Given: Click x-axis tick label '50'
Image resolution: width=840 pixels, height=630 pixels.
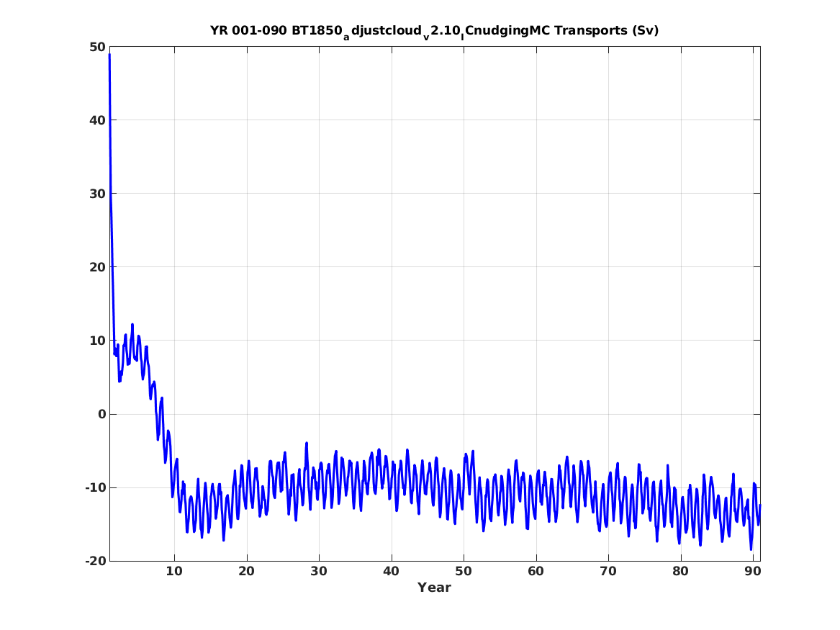Looking at the screenshot, I should (464, 571).
